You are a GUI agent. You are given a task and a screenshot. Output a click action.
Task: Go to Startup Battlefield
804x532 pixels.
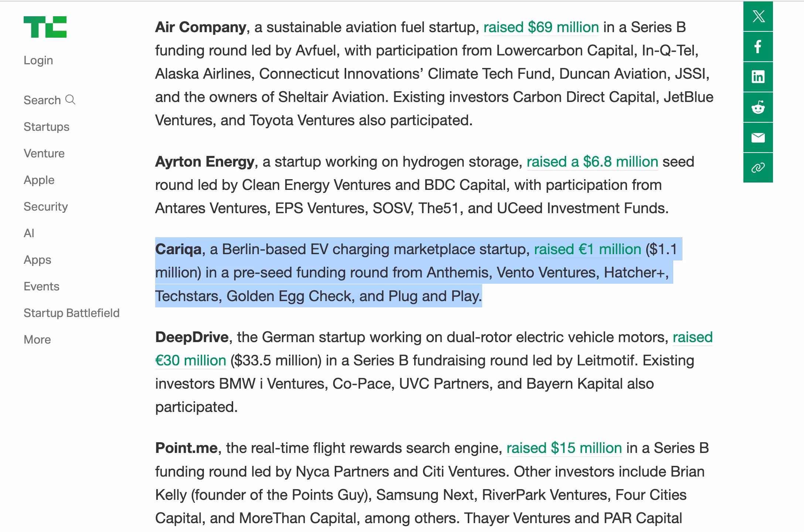[72, 313]
